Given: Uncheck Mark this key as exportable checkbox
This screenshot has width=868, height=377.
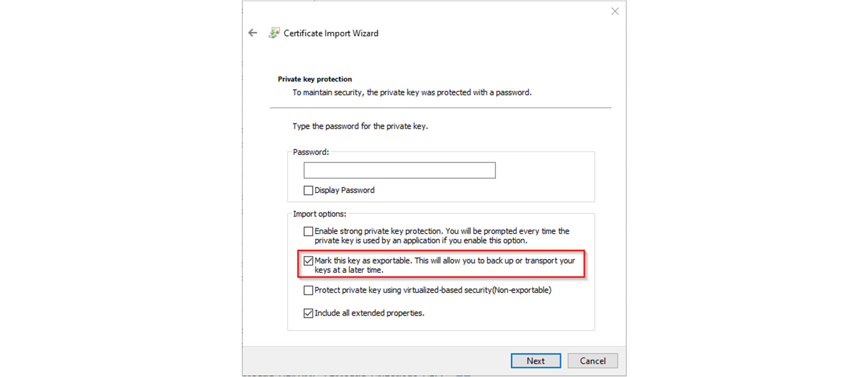Looking at the screenshot, I should 308,261.
